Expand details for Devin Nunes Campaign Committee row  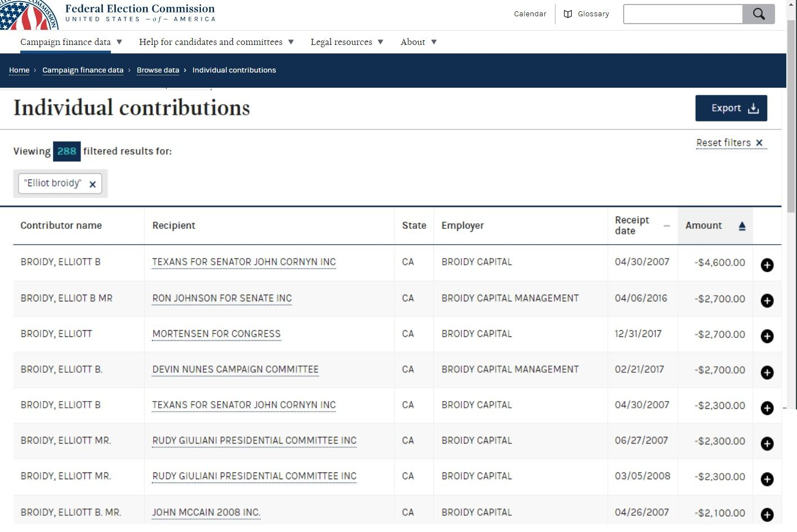[767, 372]
